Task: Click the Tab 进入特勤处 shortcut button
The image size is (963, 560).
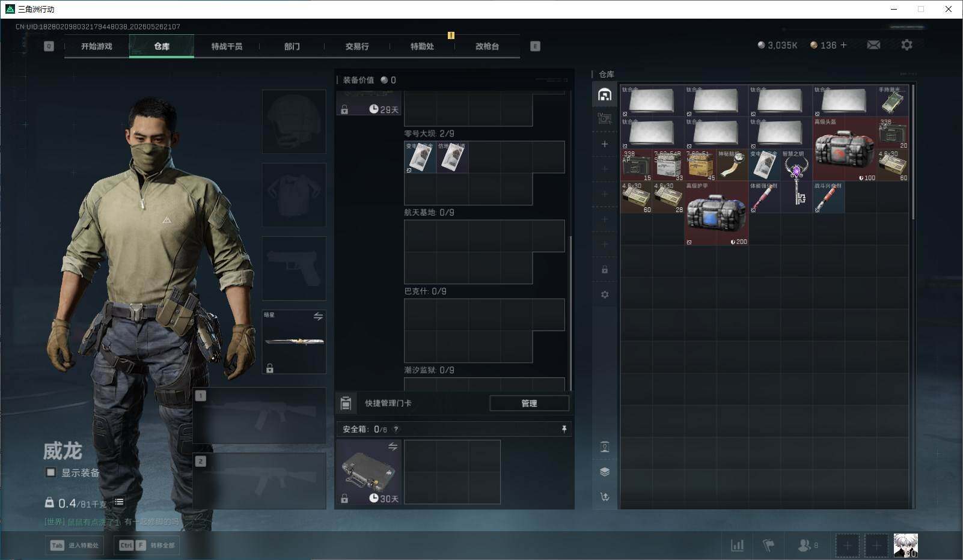Action: pos(75,545)
